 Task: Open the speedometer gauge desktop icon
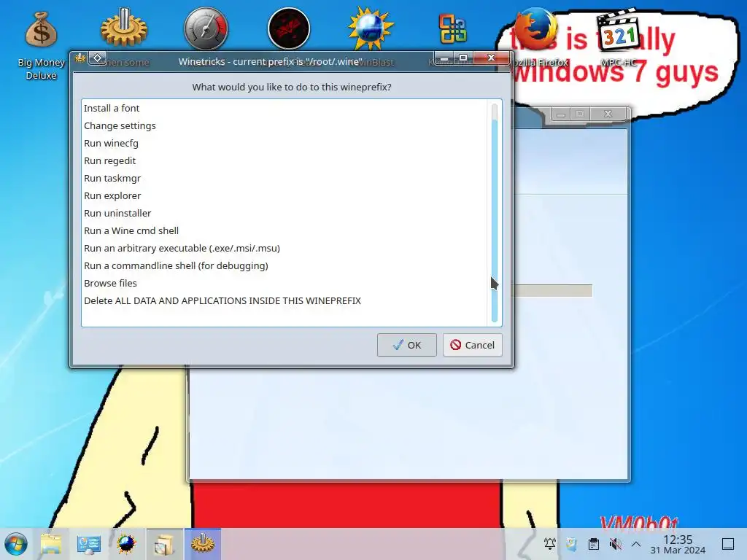click(206, 28)
